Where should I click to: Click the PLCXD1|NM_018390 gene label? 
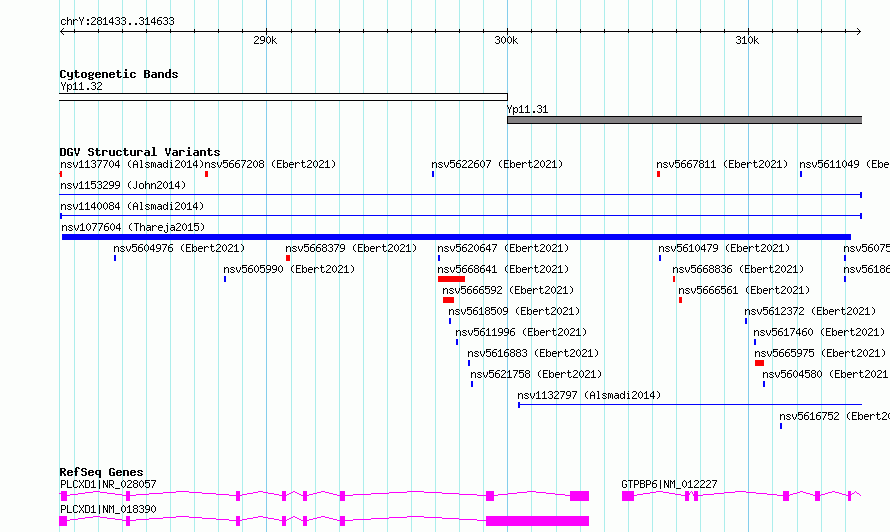(108, 510)
